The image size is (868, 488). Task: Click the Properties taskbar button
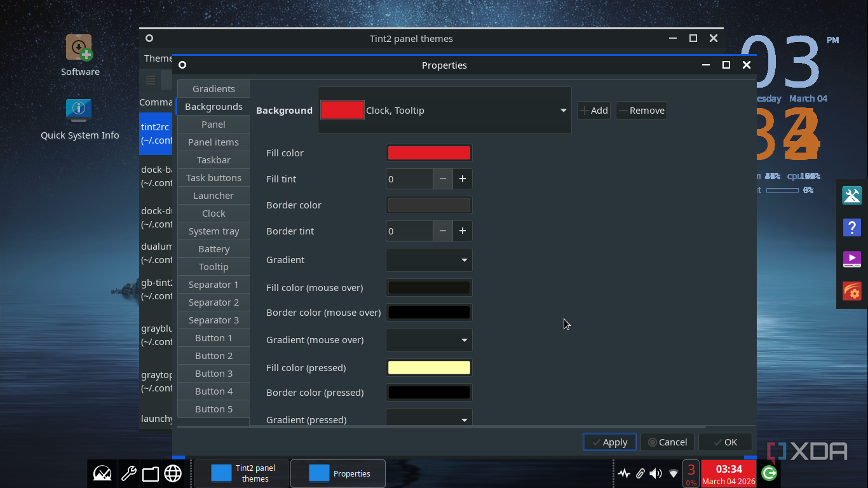[x=338, y=473]
